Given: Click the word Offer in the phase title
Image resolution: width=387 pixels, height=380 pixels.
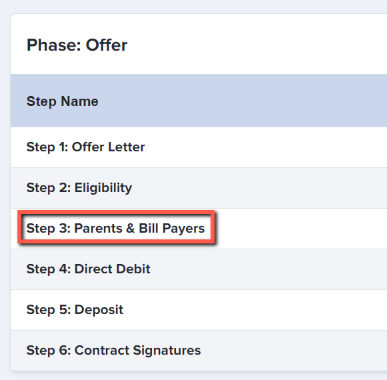Looking at the screenshot, I should click(x=107, y=45).
